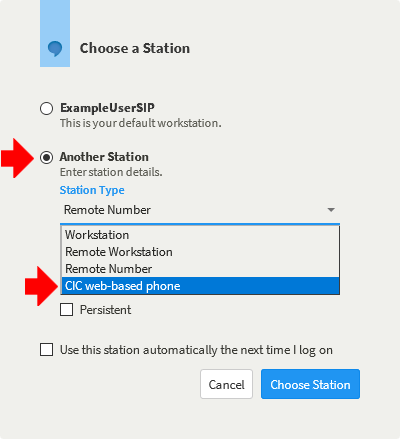Pick Remote Number in the dropdown list

tap(200, 269)
